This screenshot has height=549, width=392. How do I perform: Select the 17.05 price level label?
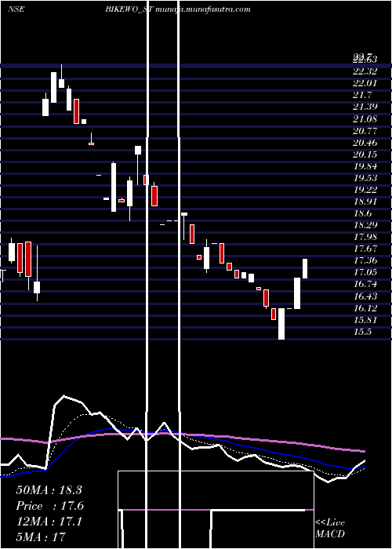[365, 273]
